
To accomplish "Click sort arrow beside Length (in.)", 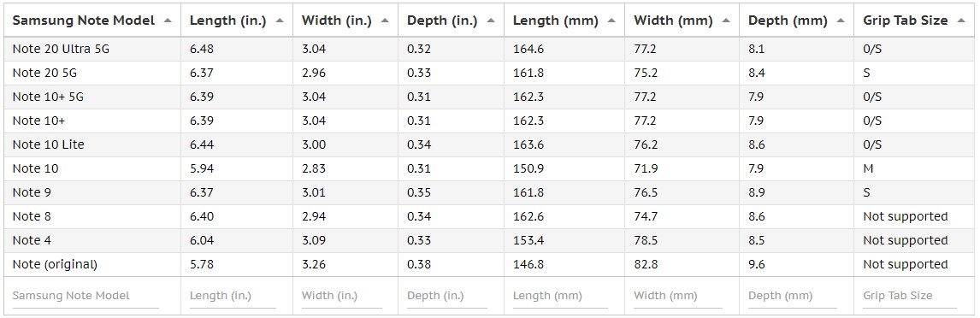I will [280, 21].
